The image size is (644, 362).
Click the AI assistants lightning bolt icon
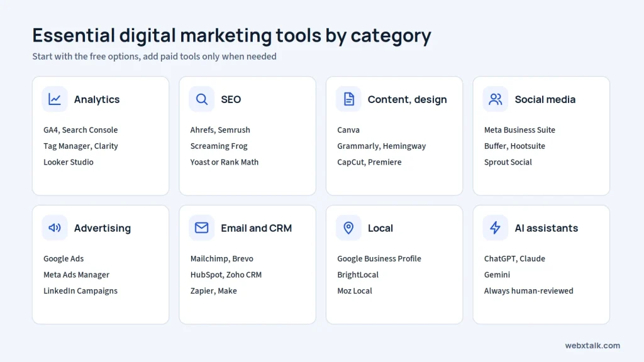point(496,228)
